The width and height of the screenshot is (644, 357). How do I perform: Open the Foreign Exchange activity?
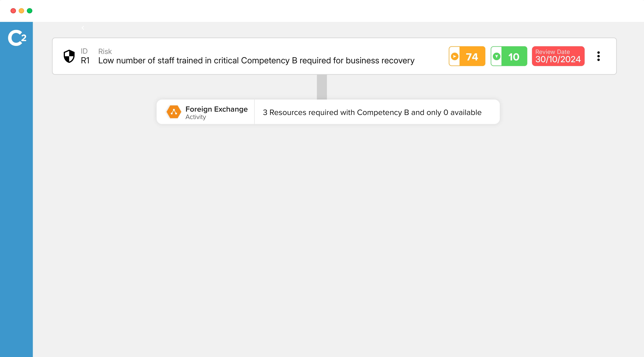(216, 109)
